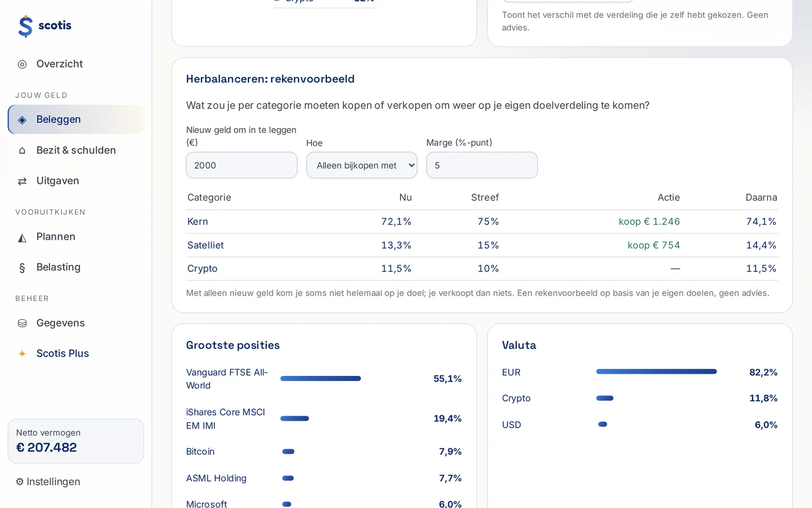Focus the Marge (%-punt) input field
Viewport: 812px width, 508px height.
coord(482,165)
